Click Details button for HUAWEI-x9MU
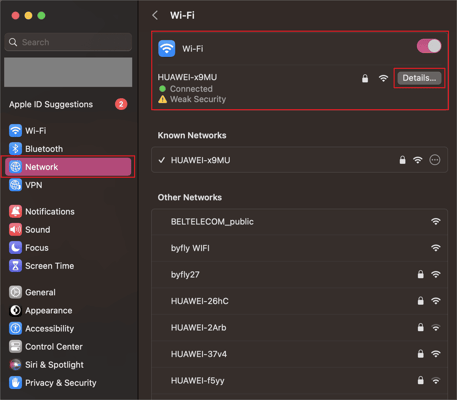The height and width of the screenshot is (400, 457). click(x=419, y=78)
